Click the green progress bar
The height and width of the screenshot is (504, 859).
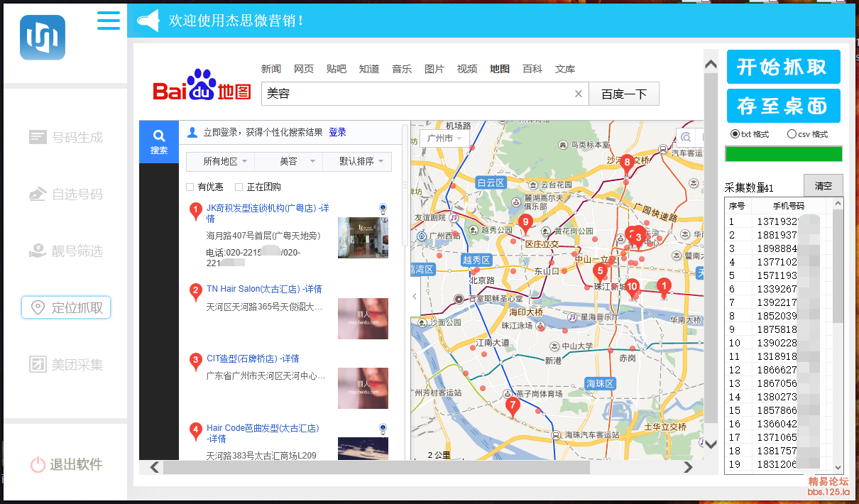pos(784,154)
